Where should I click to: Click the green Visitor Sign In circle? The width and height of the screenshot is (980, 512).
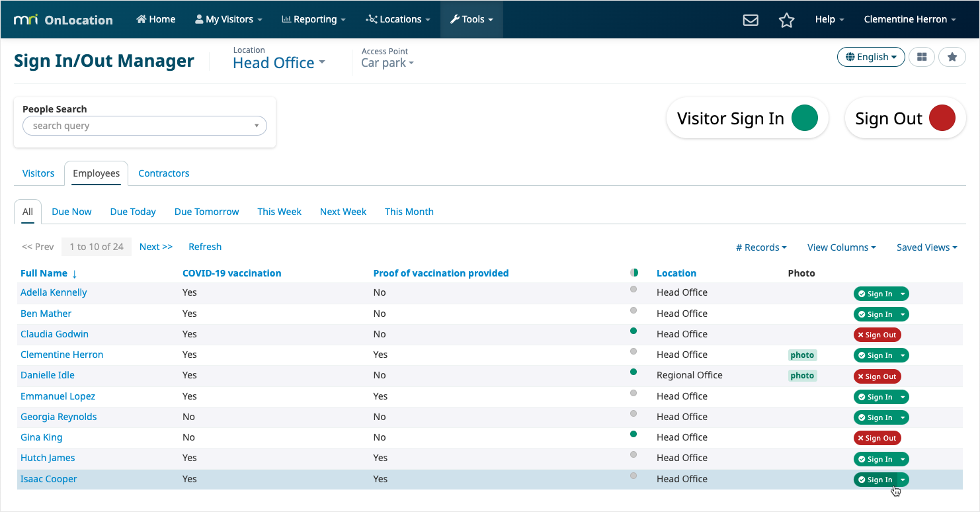pyautogui.click(x=805, y=118)
